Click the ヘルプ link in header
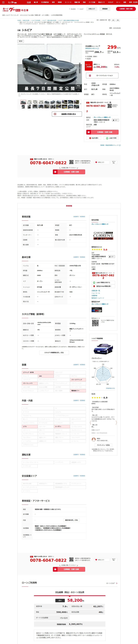This screenshot has width=138, height=644. (x=81, y=9)
